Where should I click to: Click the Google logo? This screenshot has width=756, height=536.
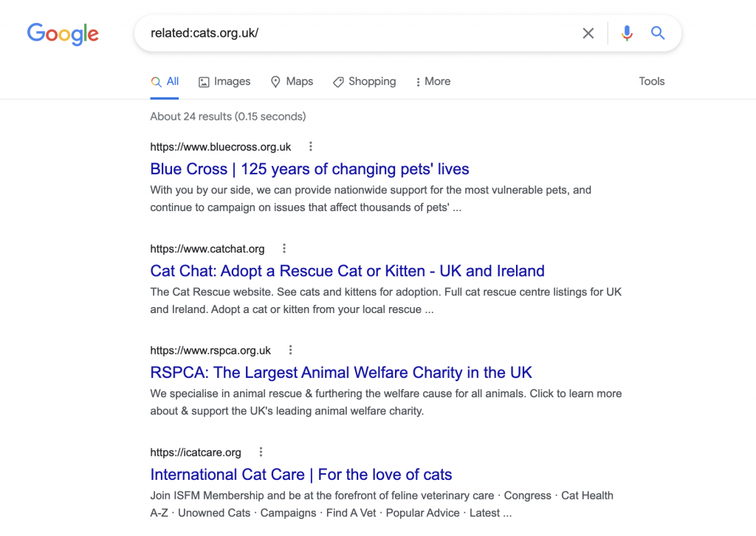click(x=63, y=34)
